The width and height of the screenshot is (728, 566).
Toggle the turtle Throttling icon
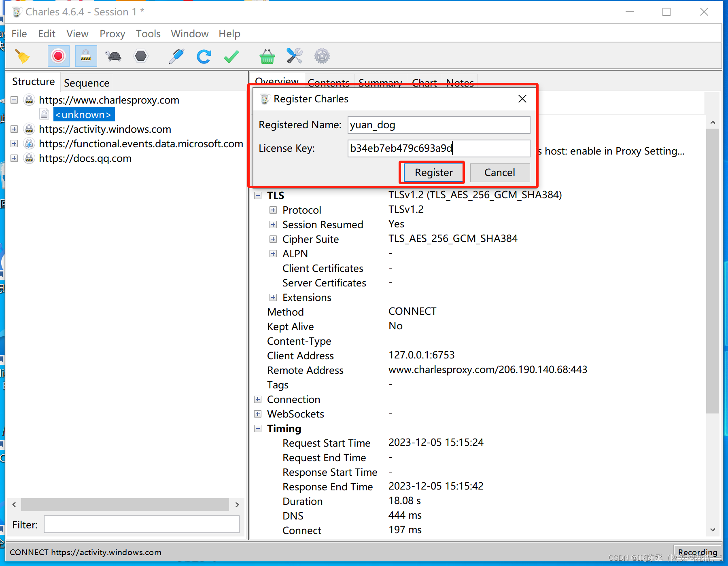114,56
